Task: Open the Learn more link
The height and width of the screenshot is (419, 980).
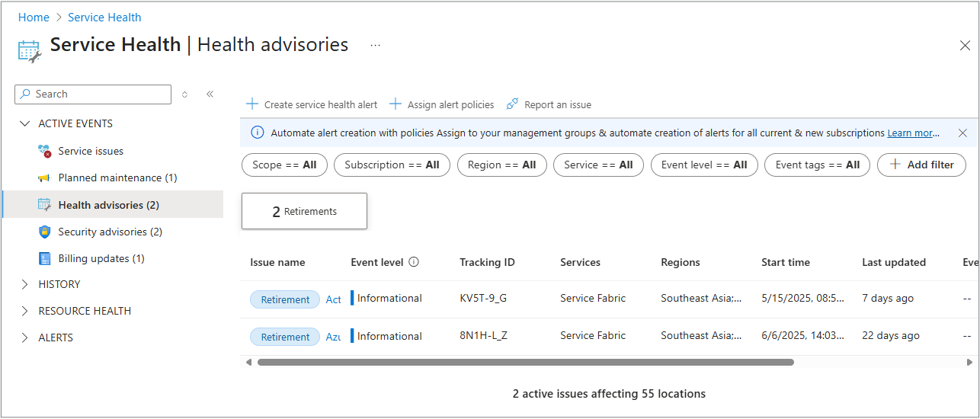Action: [912, 133]
